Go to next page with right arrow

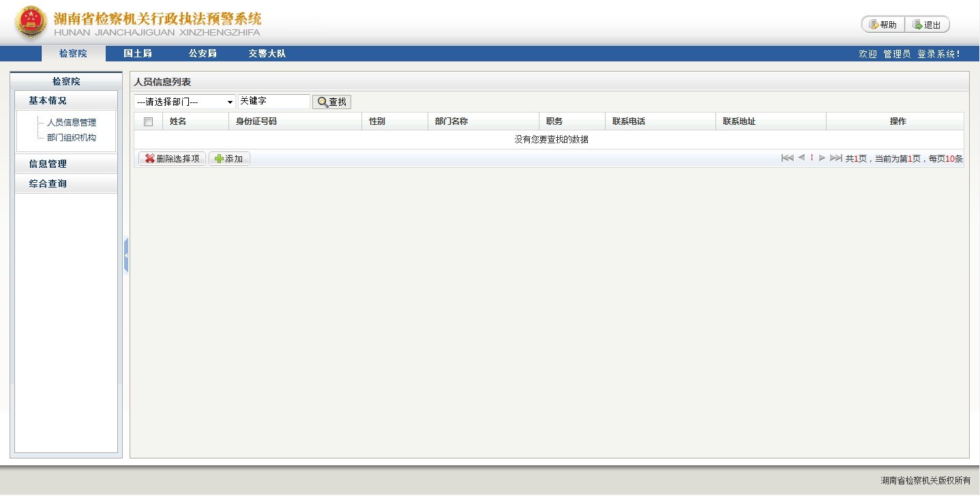pos(822,158)
